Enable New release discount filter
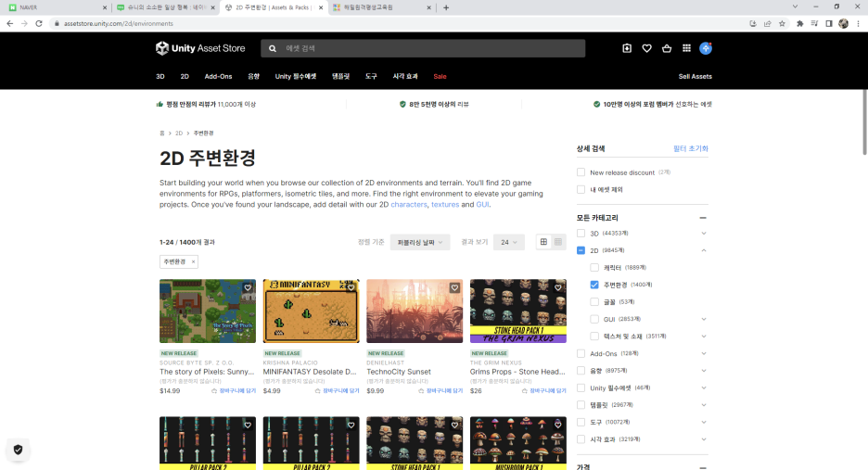868x470 pixels. pos(581,172)
